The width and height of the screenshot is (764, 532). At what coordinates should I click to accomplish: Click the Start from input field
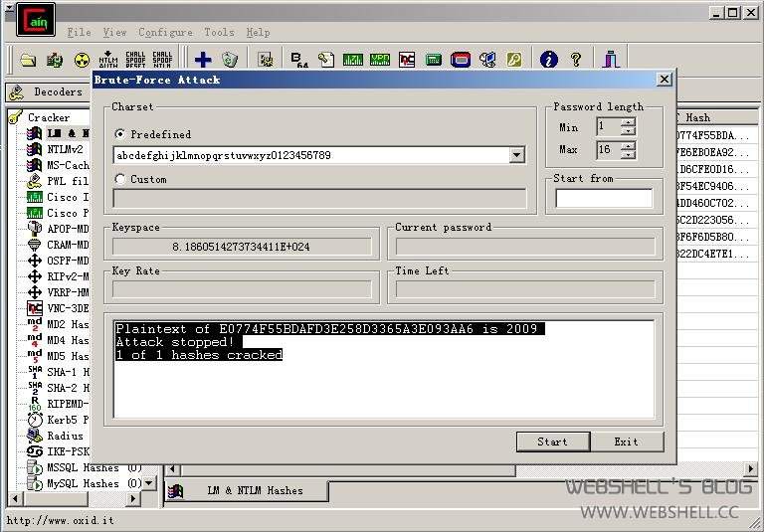pos(604,198)
